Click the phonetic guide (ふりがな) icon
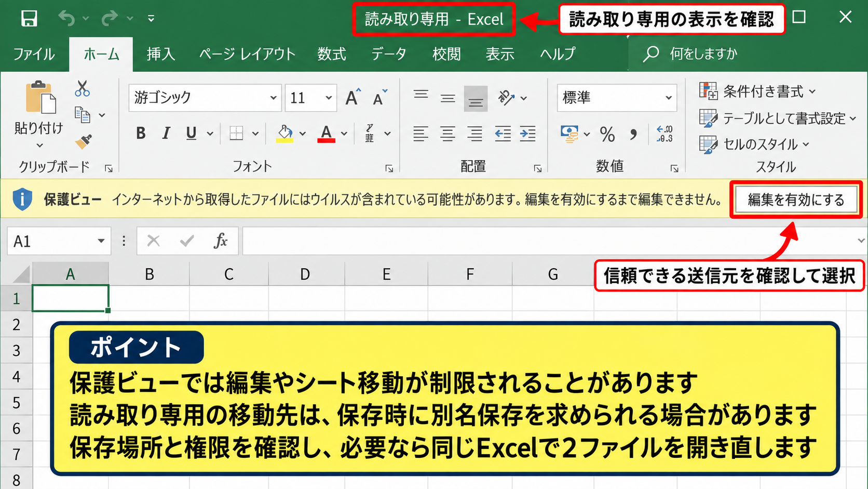 coord(370,134)
